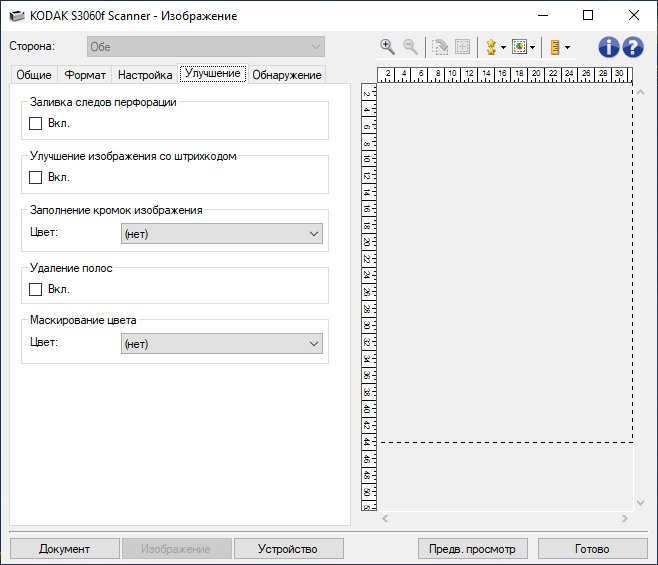
Task: Switch to the Настройка tab
Action: 145,75
